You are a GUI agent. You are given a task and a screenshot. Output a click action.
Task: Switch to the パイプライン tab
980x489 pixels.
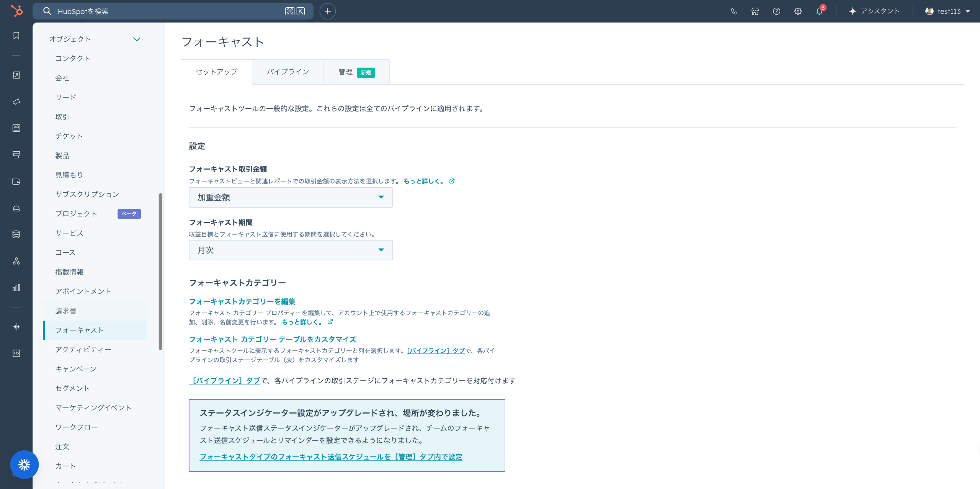coord(288,72)
